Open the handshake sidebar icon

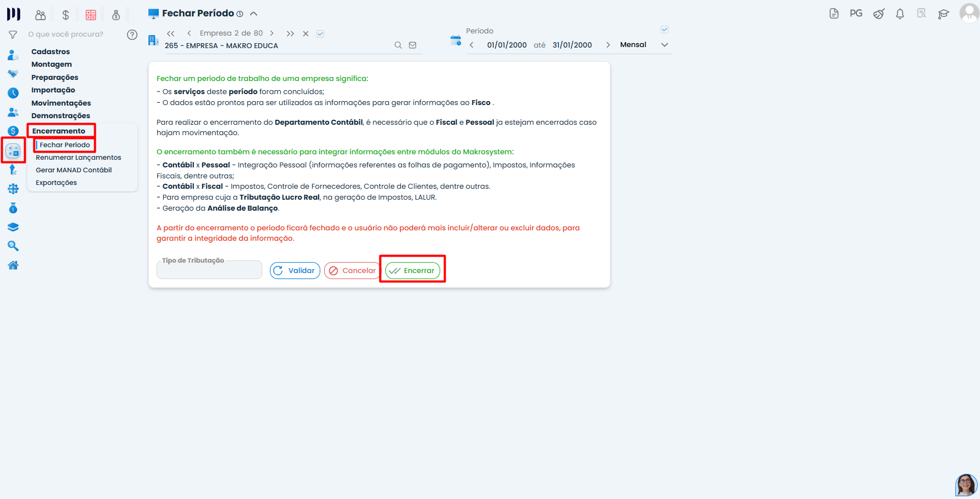tap(13, 74)
